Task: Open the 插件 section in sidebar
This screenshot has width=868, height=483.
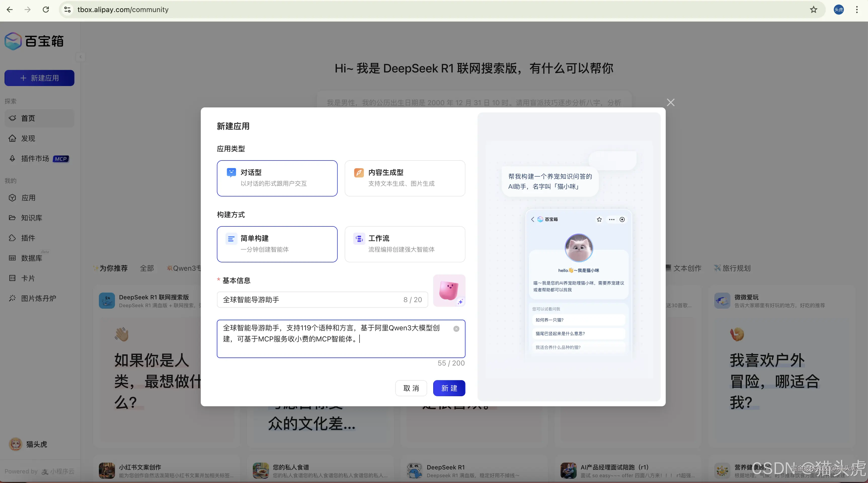Action: point(28,238)
